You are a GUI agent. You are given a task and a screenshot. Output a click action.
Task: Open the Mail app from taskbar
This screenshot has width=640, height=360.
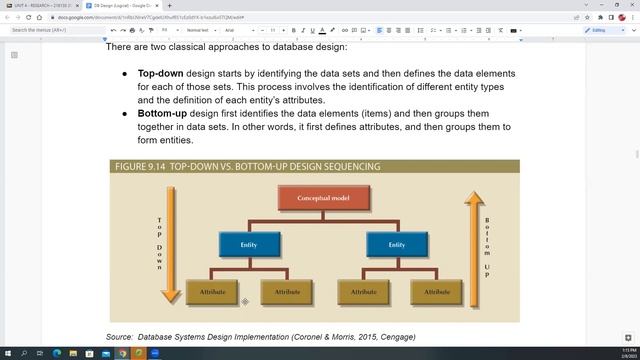[x=106, y=353]
